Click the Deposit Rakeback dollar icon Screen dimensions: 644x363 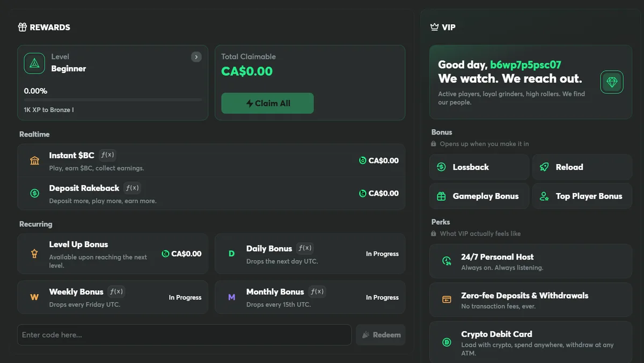(x=35, y=194)
